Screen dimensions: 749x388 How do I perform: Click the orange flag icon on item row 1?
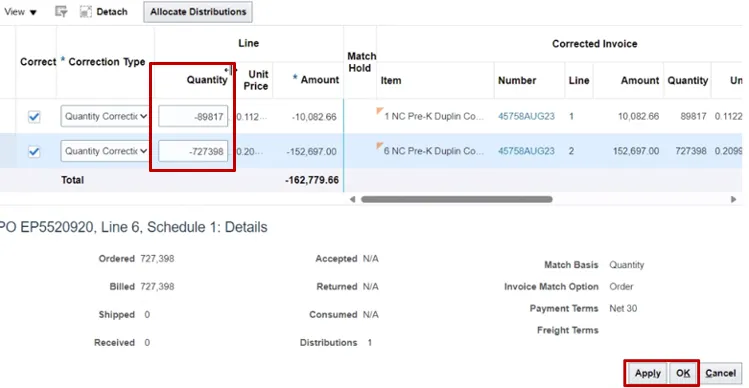(x=380, y=111)
